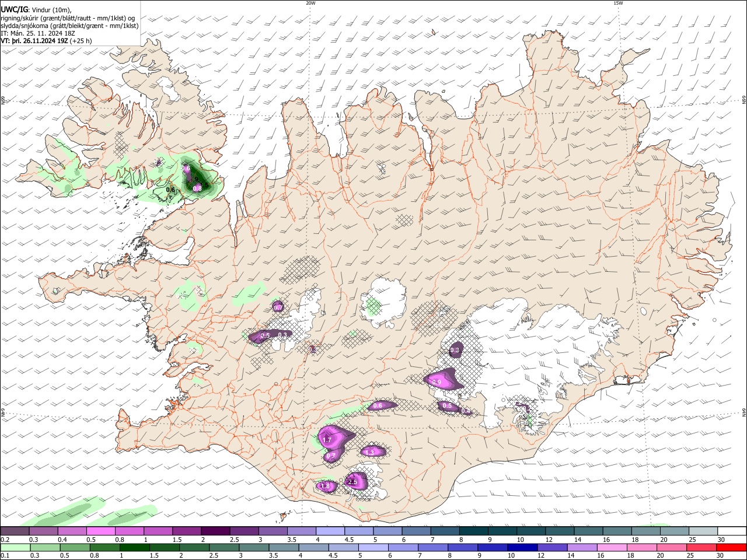Click the 20W longitude label
The image size is (747, 560).
[x=310, y=3]
